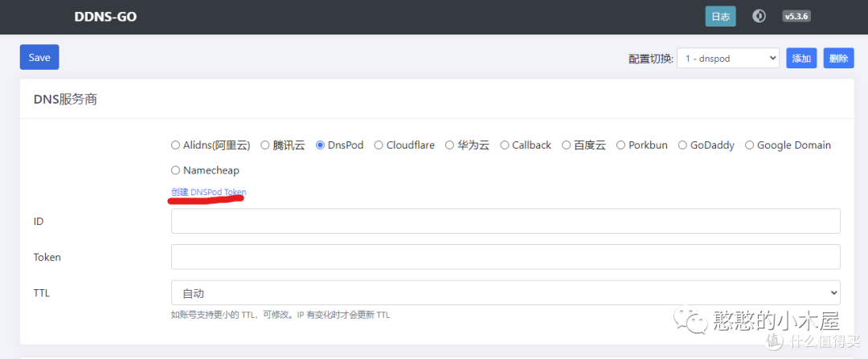Open 创建 DNSPod Token link
Viewport: 868px width, 359px height.
pos(209,192)
